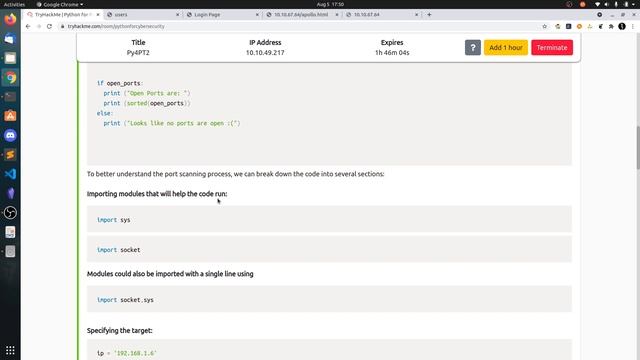This screenshot has width=640, height=360.
Task: Show the applications grid
Action: 10,350
